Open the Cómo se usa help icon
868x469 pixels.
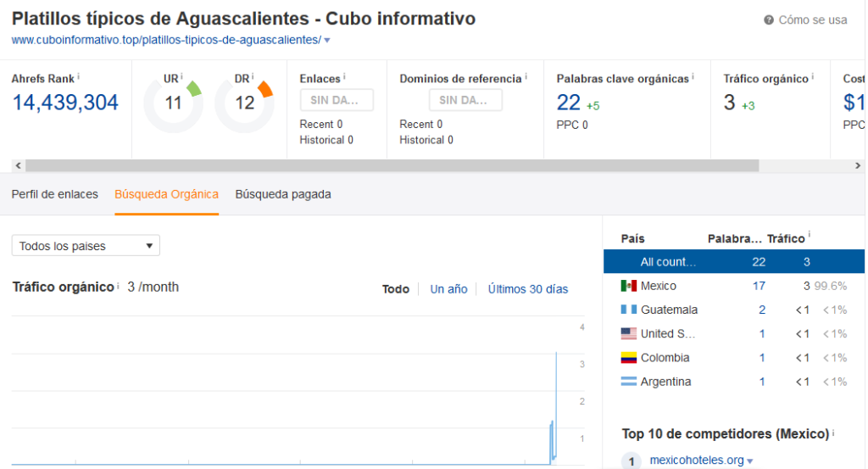768,20
